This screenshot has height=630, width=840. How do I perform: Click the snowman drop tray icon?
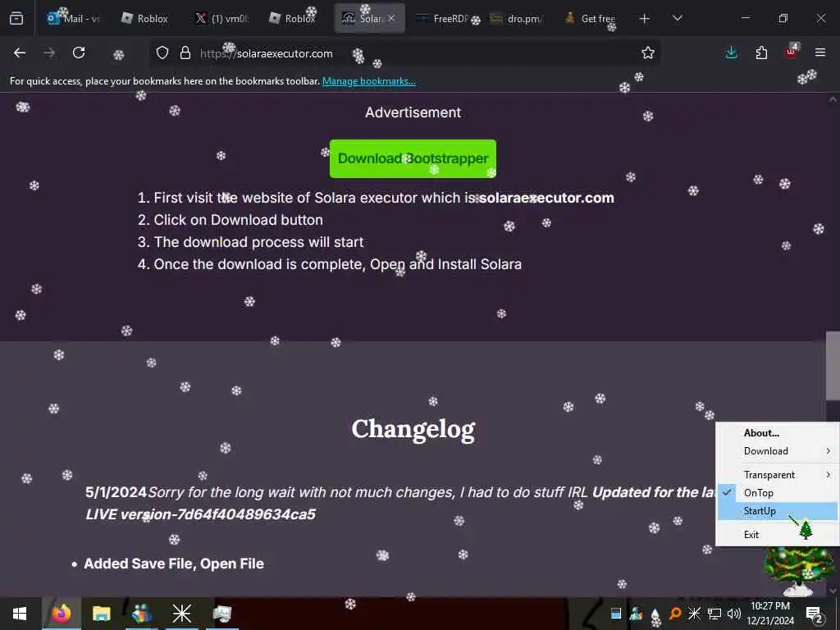click(x=655, y=617)
